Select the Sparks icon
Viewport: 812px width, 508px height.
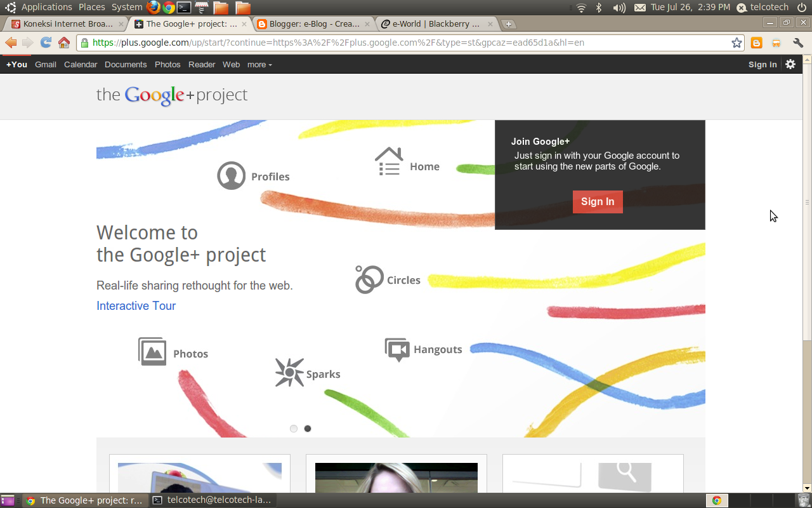(x=289, y=372)
